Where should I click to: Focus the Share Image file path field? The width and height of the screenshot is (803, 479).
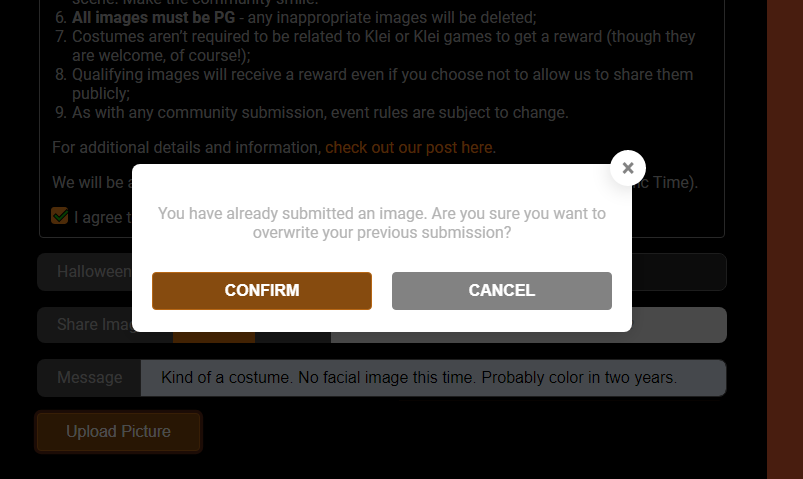678,325
